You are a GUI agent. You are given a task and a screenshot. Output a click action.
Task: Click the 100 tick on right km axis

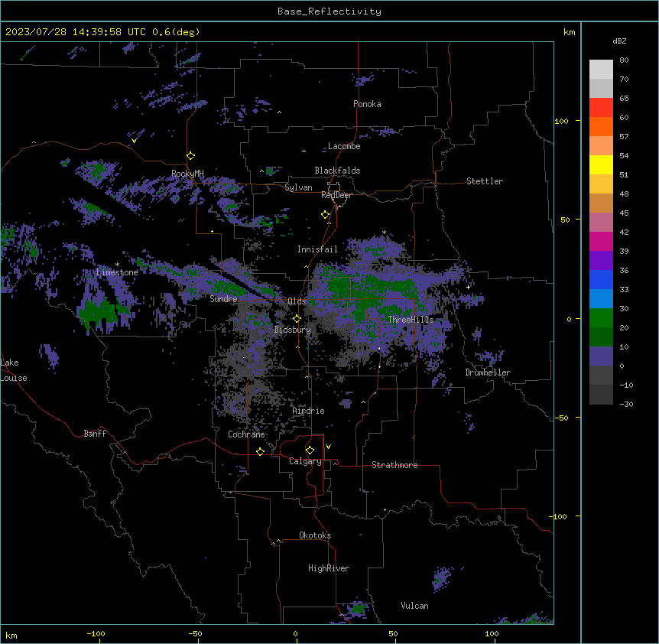pos(561,121)
